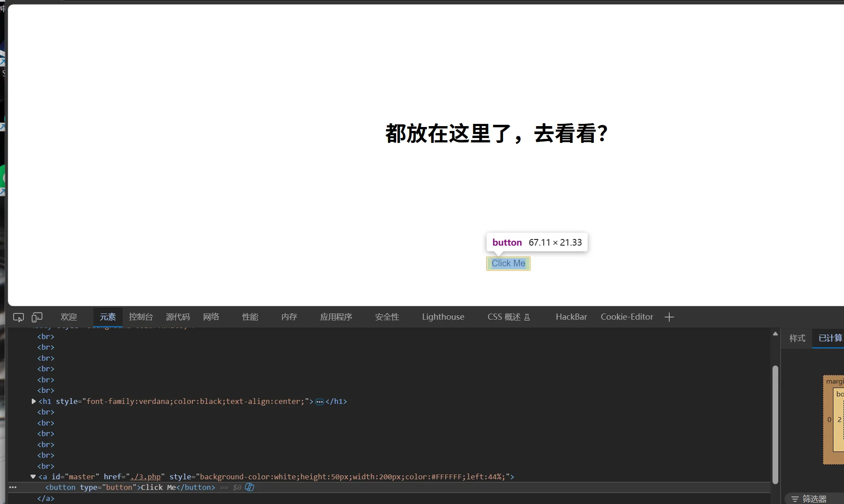Expand the h1 element node
This screenshot has height=504, width=844.
coord(34,401)
